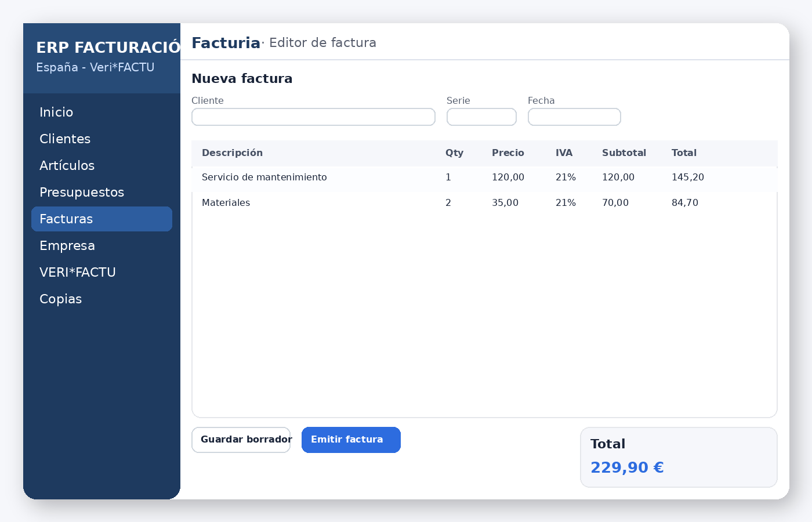Click the Serie input field
Viewport: 812px width, 522px height.
[481, 117]
